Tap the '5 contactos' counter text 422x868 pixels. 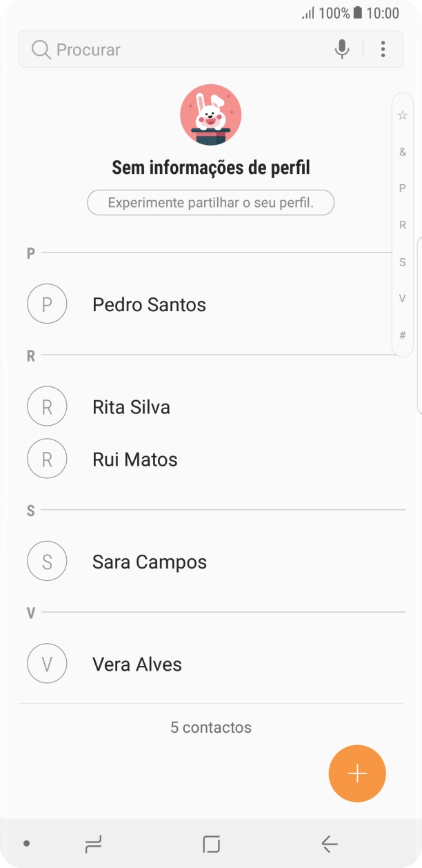[210, 727]
